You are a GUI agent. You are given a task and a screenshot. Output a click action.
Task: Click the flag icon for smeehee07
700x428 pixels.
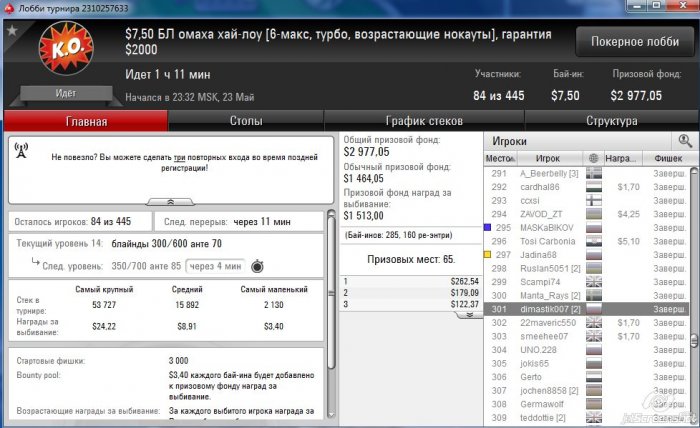tap(594, 336)
